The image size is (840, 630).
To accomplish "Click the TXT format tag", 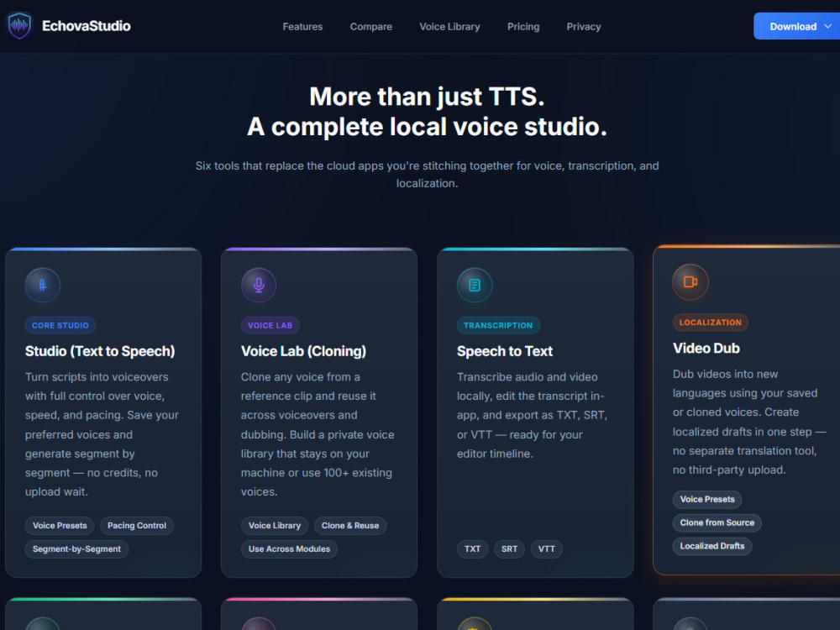I will (472, 549).
